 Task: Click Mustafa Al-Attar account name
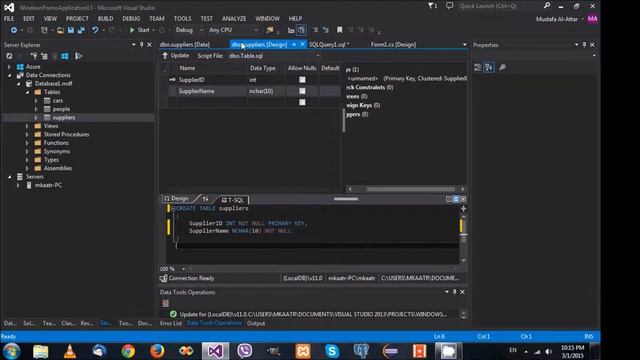[557, 19]
